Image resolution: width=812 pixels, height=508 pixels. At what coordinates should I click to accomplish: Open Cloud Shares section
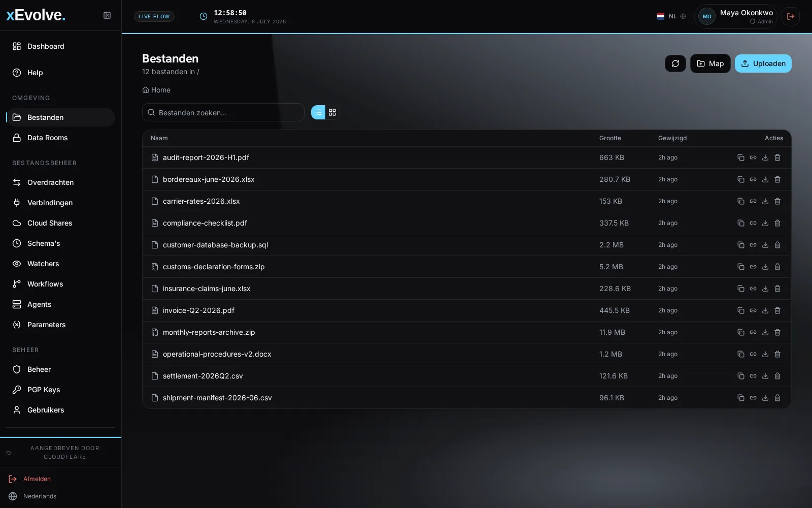[60, 223]
